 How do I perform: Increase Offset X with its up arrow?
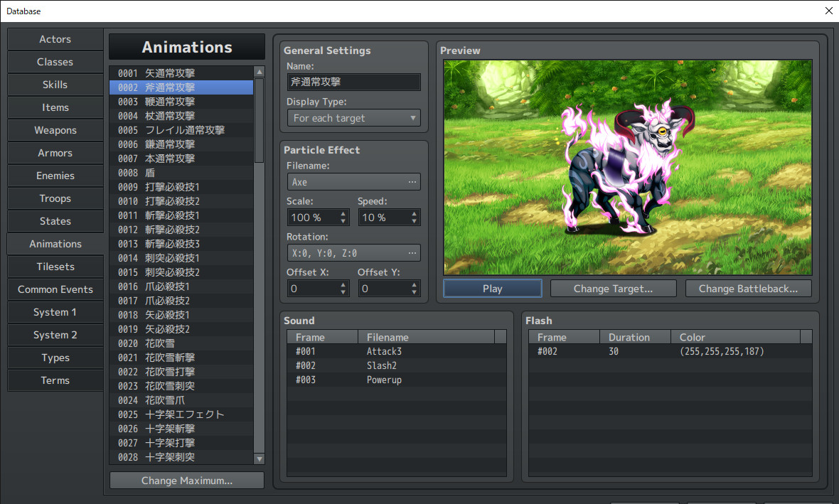[x=342, y=284]
